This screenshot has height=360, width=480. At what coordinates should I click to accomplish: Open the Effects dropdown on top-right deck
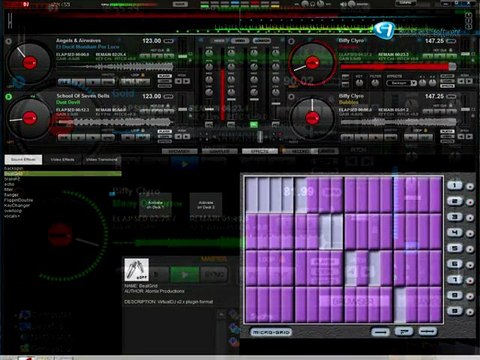402,83
